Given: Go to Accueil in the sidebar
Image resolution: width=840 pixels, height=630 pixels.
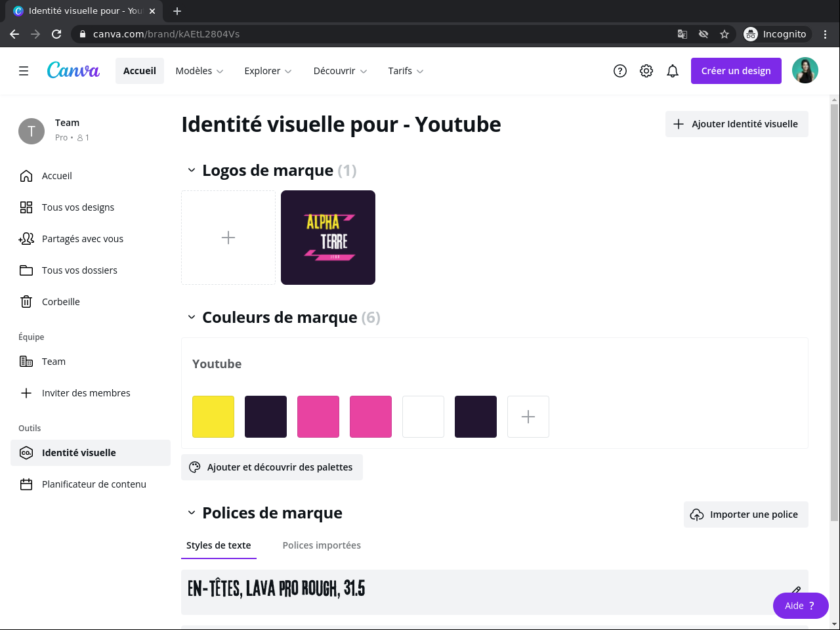Looking at the screenshot, I should [x=91, y=176].
